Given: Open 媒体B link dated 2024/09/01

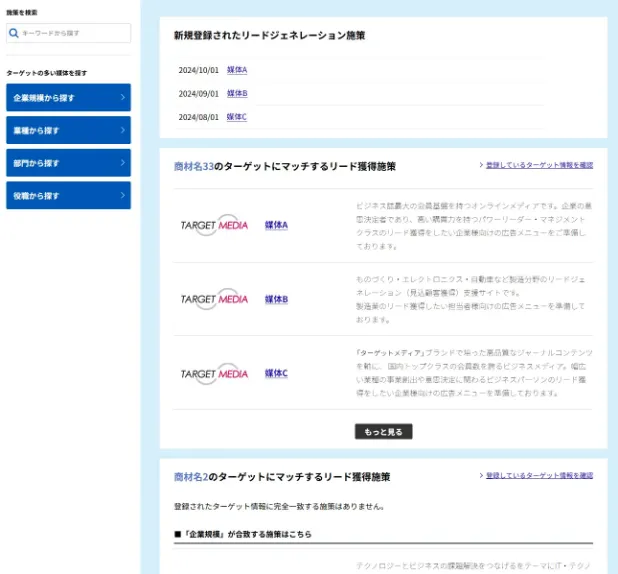Looking at the screenshot, I should pyautogui.click(x=237, y=93).
